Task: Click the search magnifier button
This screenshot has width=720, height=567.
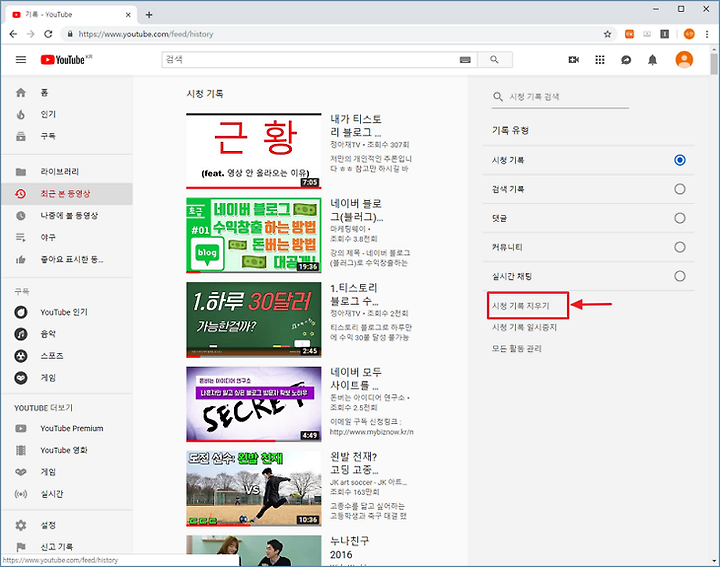Action: (x=495, y=60)
